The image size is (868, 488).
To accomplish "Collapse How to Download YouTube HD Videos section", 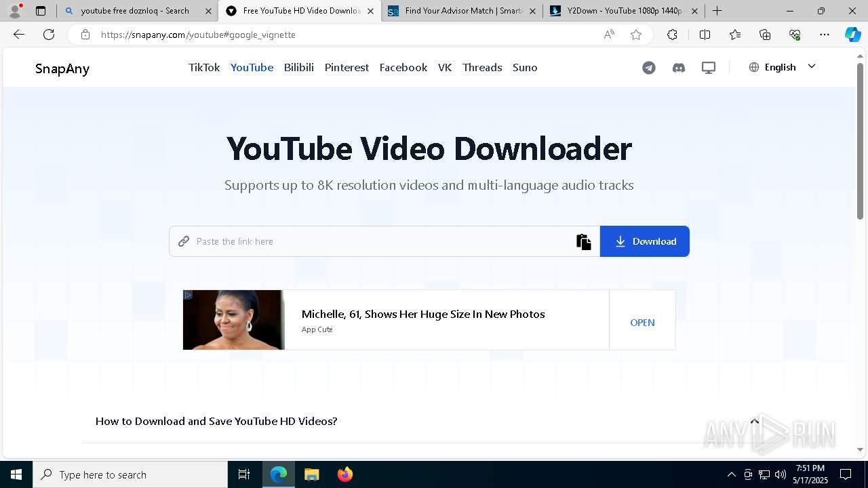I will [x=754, y=421].
